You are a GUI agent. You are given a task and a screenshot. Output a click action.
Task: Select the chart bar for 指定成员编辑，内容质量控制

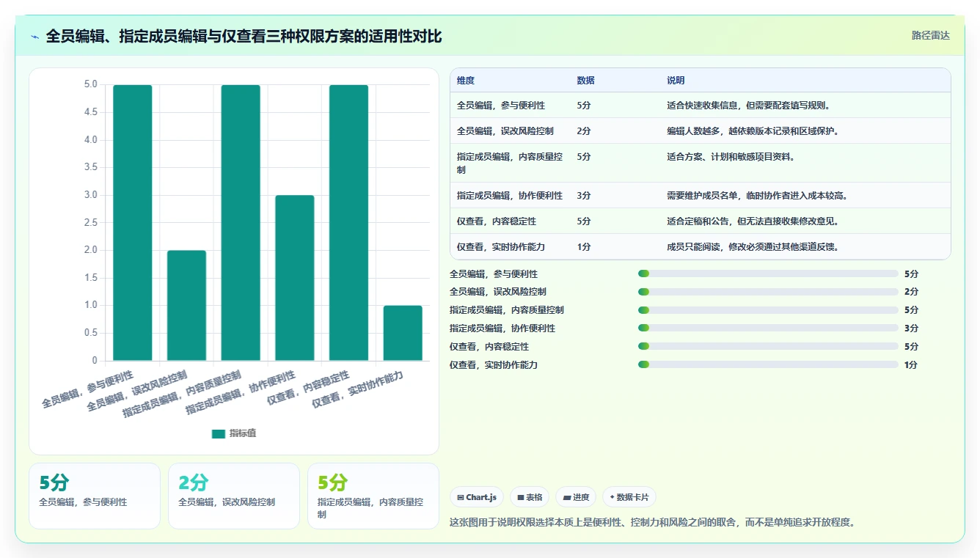241,223
